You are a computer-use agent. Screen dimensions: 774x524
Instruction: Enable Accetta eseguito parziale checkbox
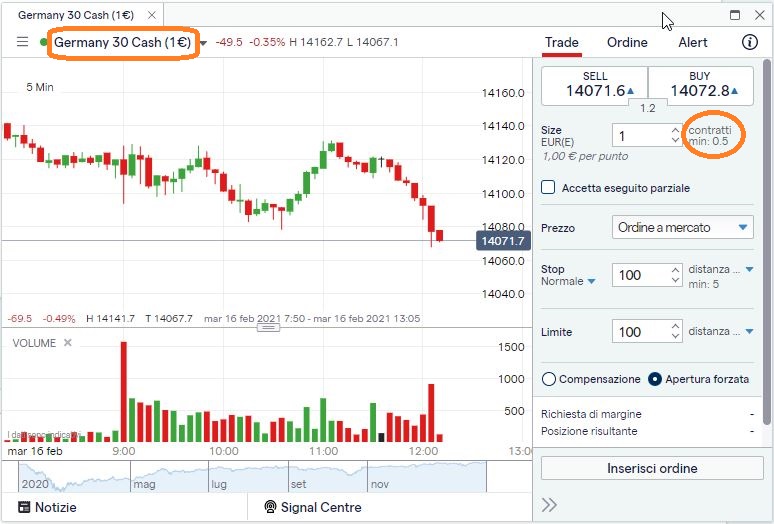coord(548,187)
